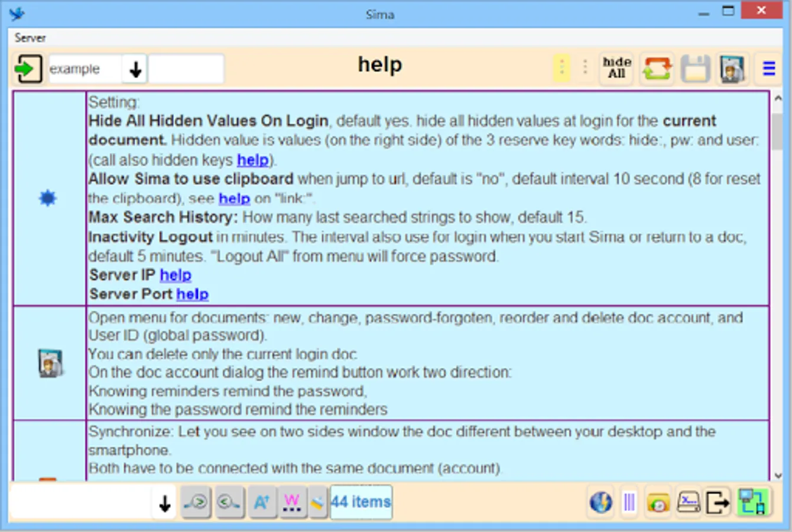The height and width of the screenshot is (532, 792).
Task: Click the blue gear settings icon in help list
Action: (48, 198)
